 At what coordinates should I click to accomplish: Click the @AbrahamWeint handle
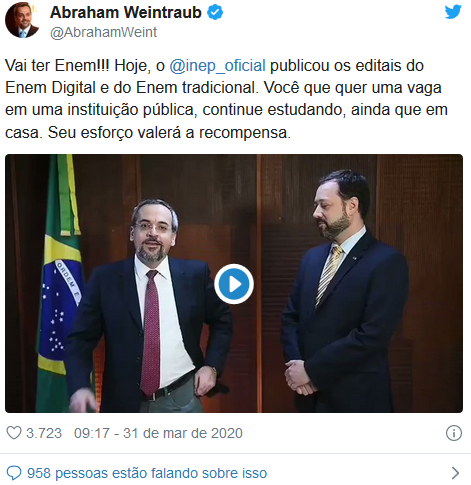103,32
